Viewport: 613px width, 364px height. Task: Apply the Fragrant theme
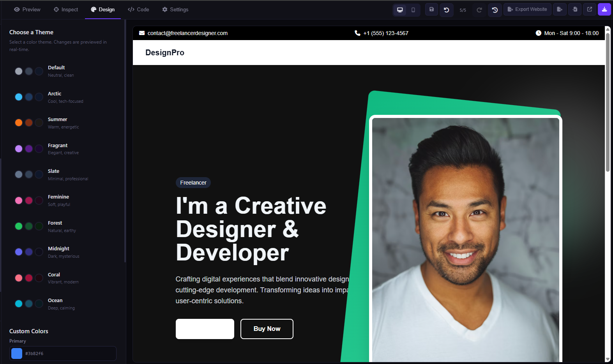62,149
